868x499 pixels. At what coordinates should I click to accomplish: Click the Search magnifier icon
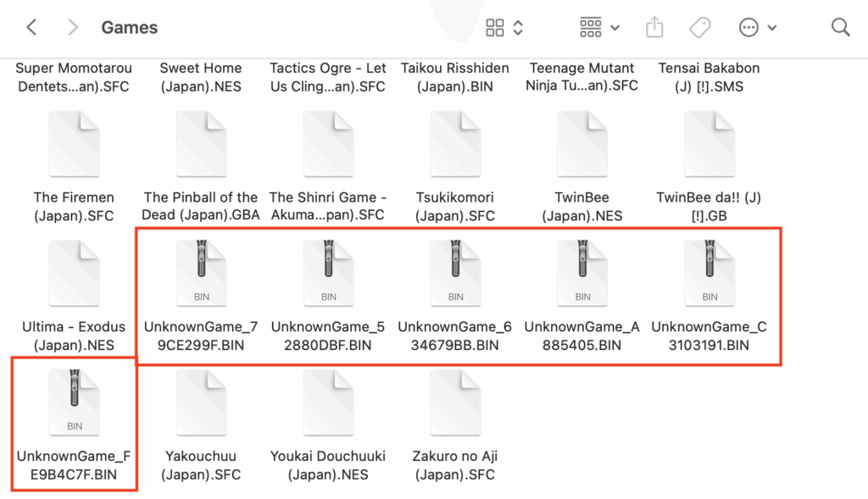[x=840, y=27]
